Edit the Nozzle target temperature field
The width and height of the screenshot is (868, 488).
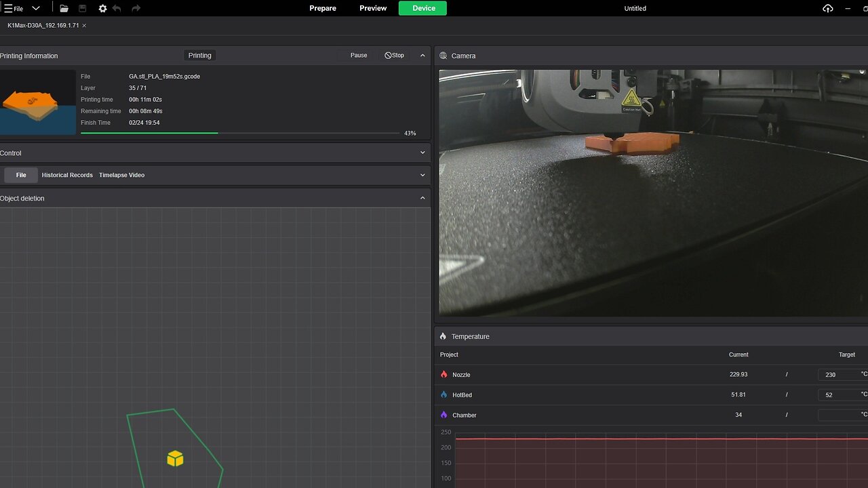pyautogui.click(x=843, y=374)
